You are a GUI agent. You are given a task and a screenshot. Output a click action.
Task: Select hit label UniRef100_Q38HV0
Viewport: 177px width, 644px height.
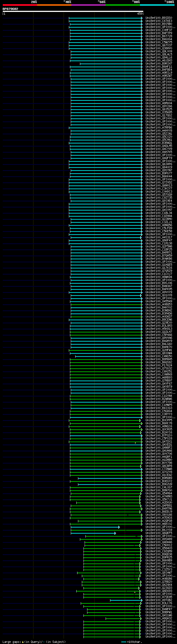159,48
